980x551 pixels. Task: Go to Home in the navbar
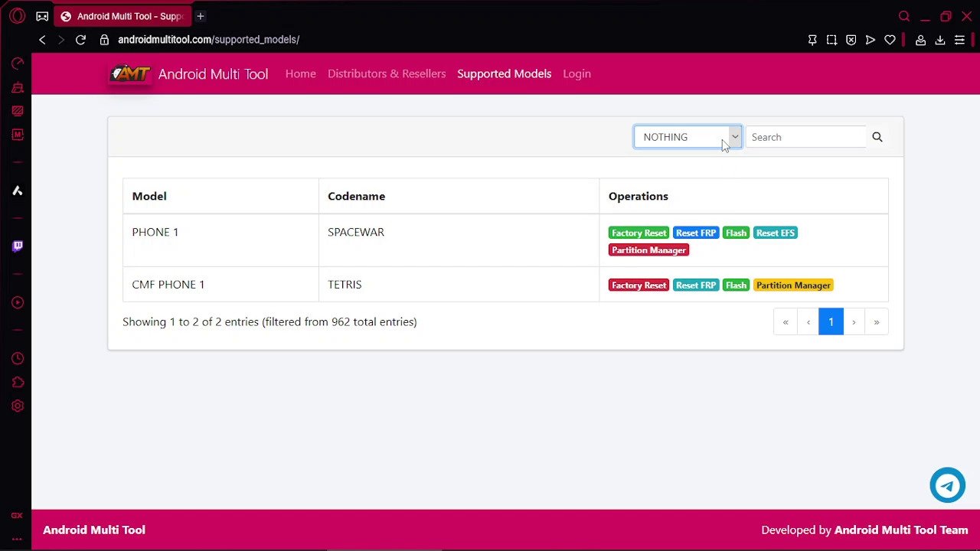300,73
